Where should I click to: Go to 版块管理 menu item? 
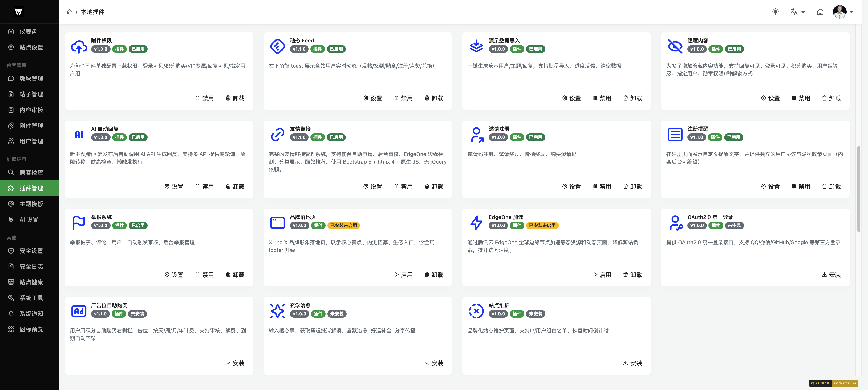(30, 79)
